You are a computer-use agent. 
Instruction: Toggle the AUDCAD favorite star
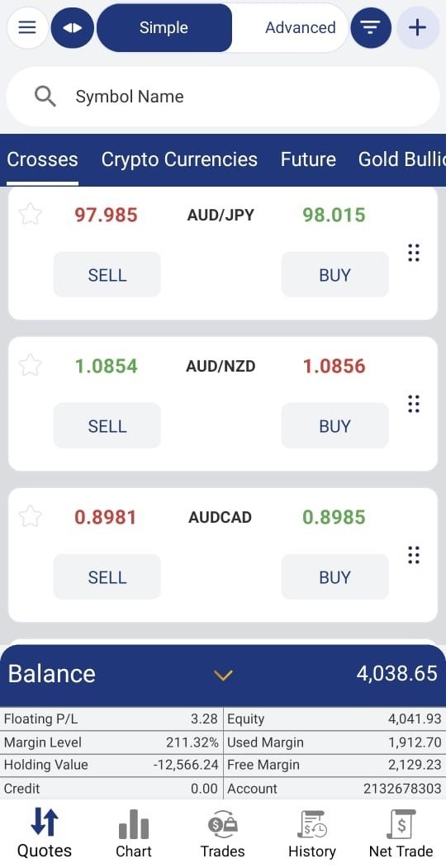30,516
